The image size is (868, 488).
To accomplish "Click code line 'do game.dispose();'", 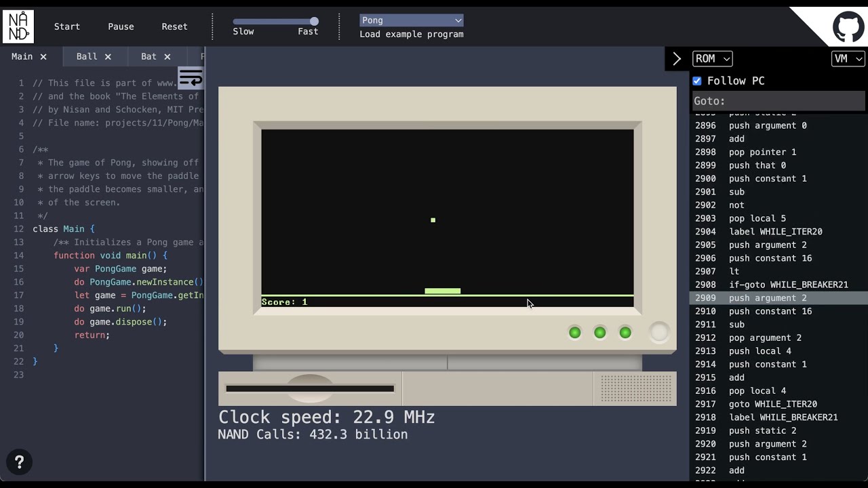I will pyautogui.click(x=121, y=322).
